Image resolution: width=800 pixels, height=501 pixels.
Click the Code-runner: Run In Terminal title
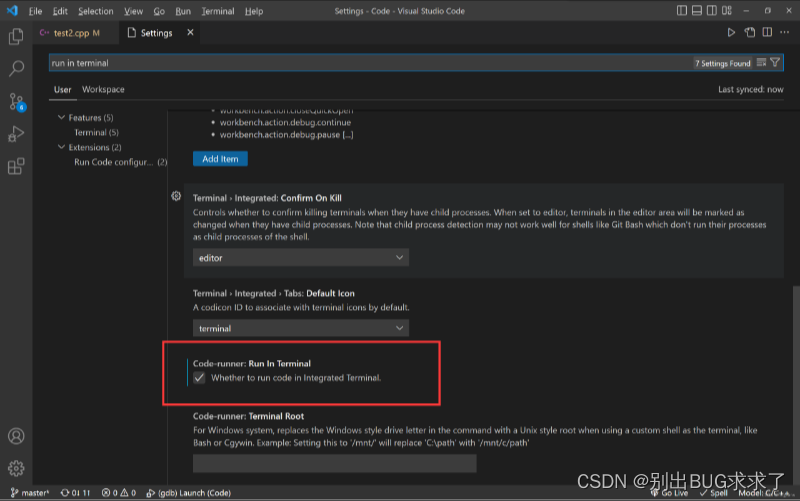click(x=252, y=364)
